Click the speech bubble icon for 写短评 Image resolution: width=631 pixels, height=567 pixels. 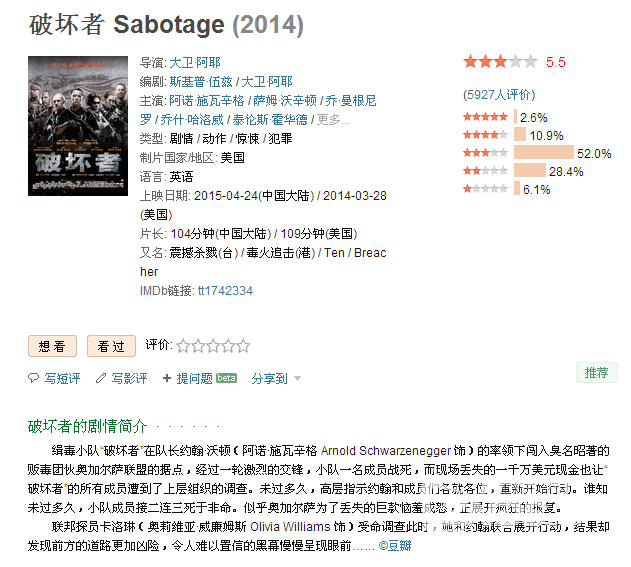click(33, 378)
